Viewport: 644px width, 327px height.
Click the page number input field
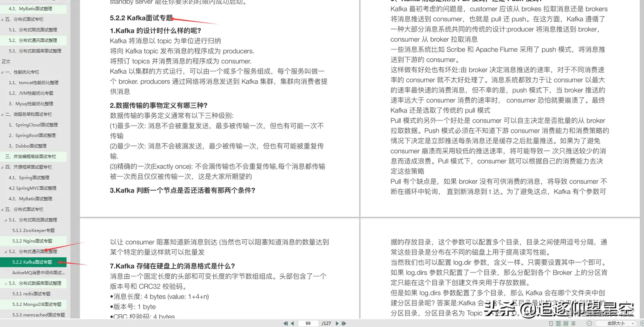pyautogui.click(x=308, y=323)
